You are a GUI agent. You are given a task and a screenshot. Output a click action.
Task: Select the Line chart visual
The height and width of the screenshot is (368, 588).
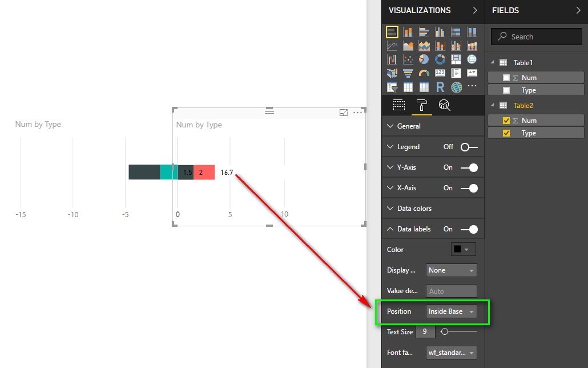(x=392, y=46)
